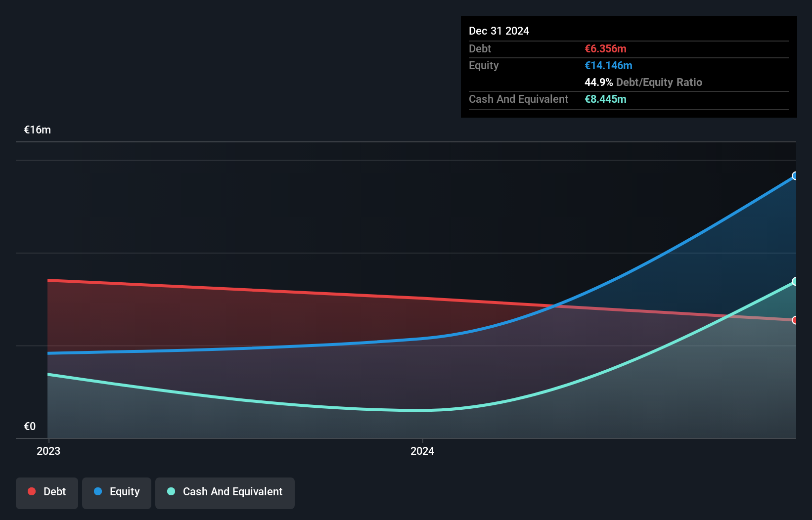Click the 44.9% Debt/Equity Ratio link
This screenshot has height=520, width=812.
pyautogui.click(x=643, y=82)
